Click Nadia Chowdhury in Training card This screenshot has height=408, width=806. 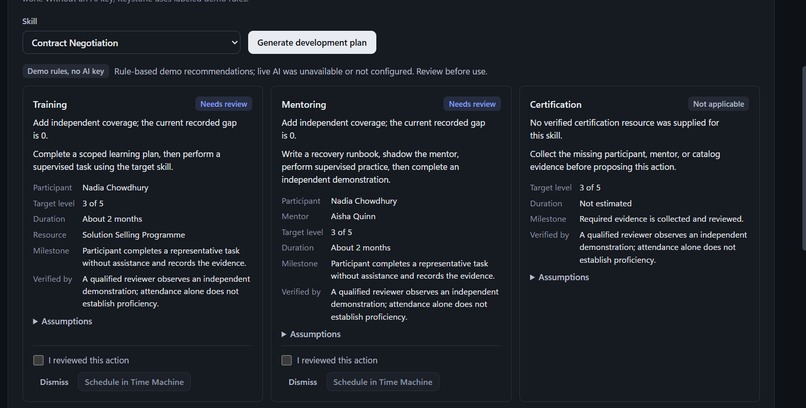pos(115,188)
